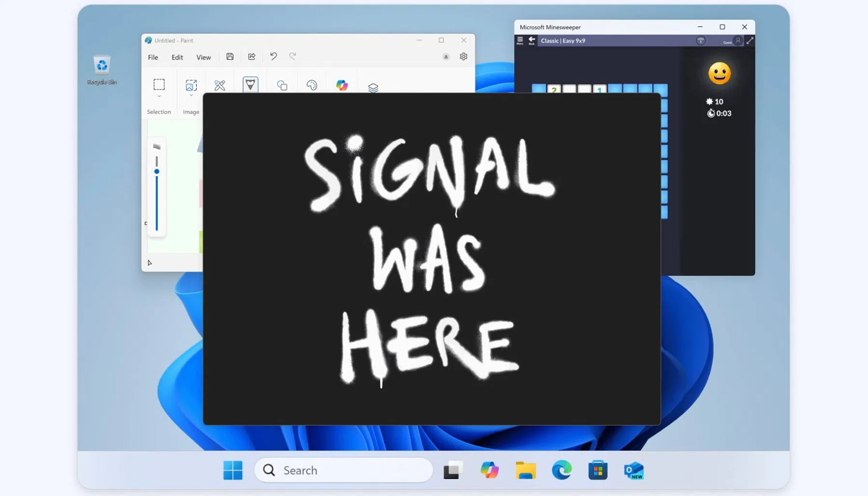Open Paint settings gear
The image size is (868, 496).
463,56
